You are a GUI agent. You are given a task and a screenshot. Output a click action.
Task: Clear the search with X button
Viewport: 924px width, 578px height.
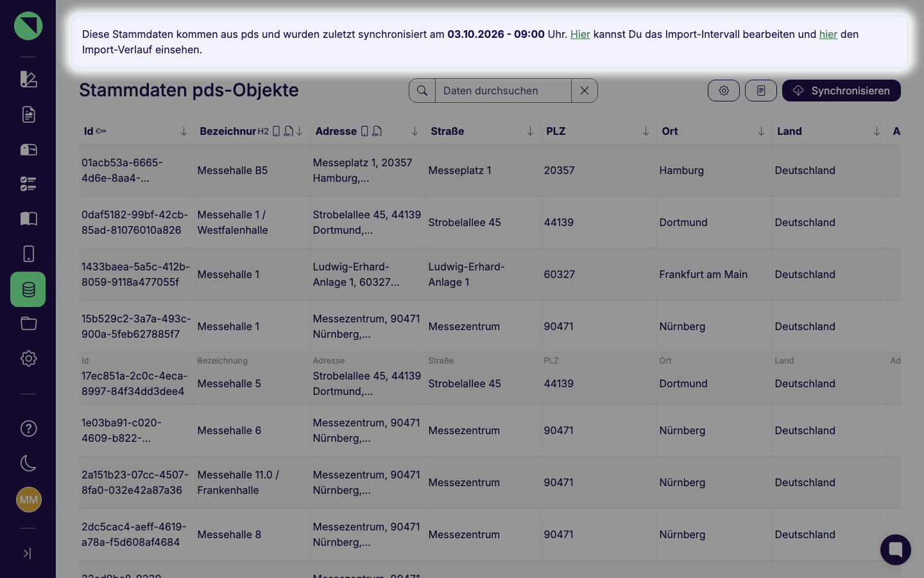pos(585,91)
